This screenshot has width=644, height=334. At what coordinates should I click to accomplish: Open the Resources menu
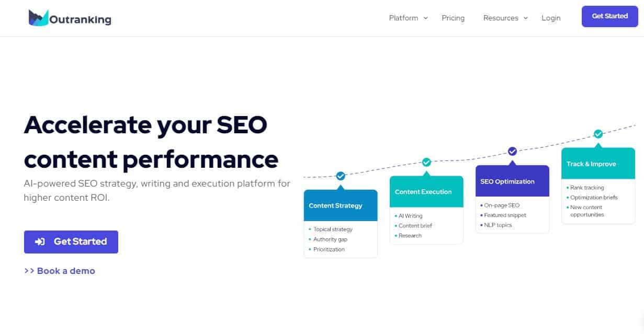501,18
